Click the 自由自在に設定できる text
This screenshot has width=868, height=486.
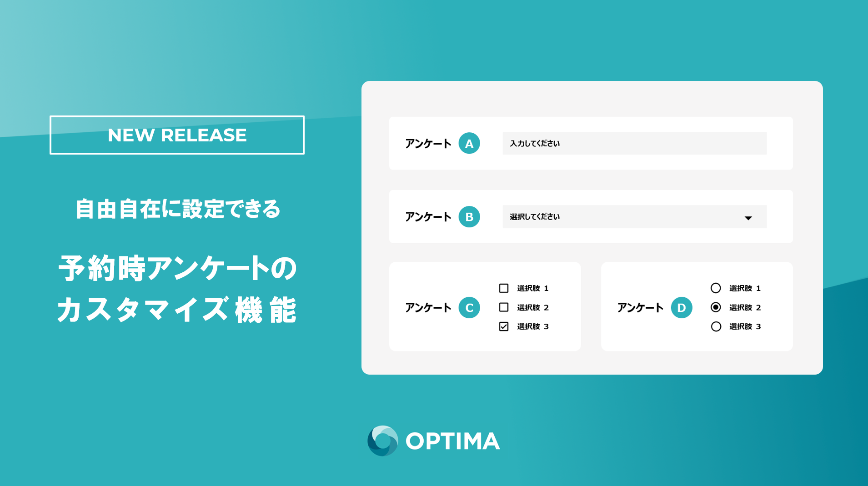pyautogui.click(x=177, y=209)
